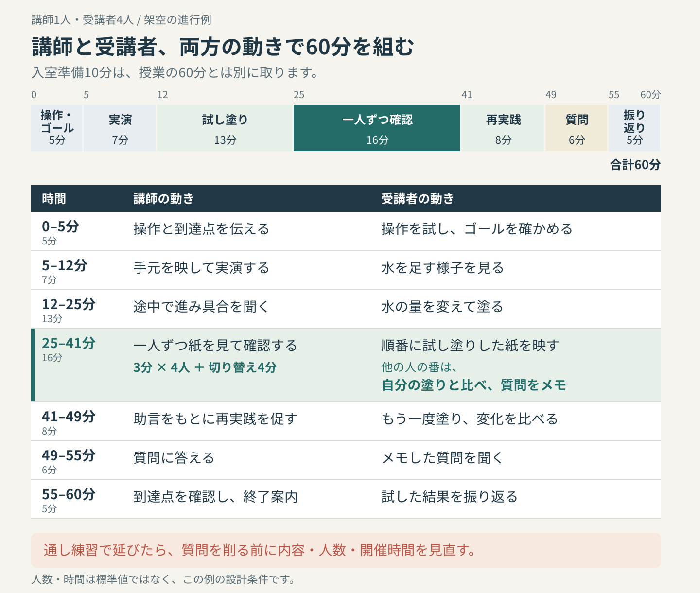This screenshot has width=700, height=593.
Task: Click the footnote about 設計条件
Action: (163, 579)
